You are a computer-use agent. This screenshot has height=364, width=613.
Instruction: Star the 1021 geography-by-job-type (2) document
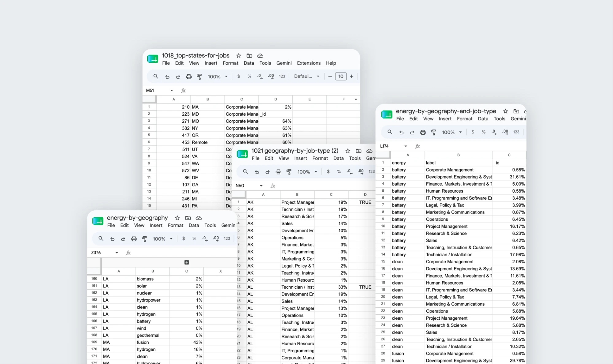(348, 151)
